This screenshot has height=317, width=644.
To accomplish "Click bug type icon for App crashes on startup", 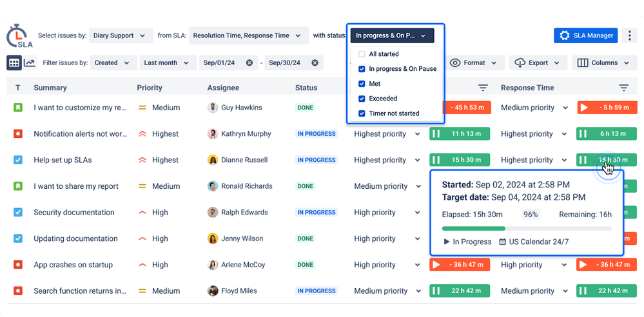I will 17,265.
